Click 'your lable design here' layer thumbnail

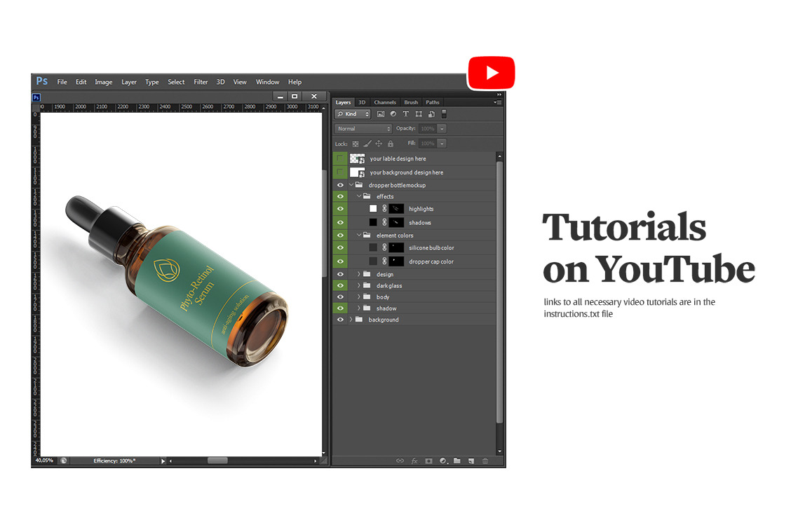pos(357,158)
